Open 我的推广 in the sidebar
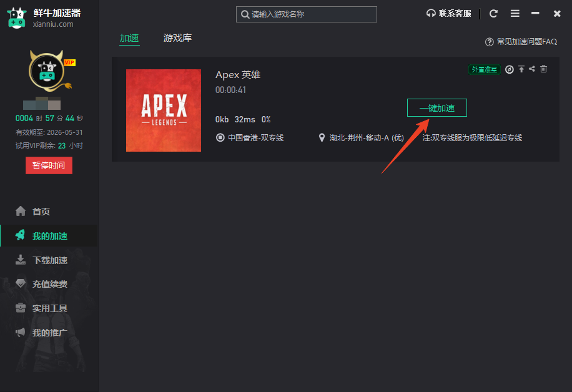The height and width of the screenshot is (392, 572). (x=49, y=333)
